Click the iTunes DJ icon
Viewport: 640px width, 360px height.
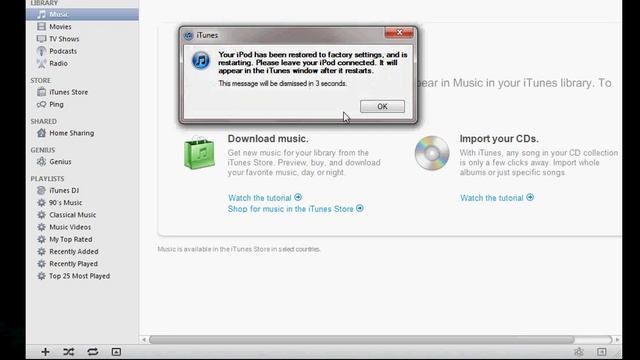(41, 190)
